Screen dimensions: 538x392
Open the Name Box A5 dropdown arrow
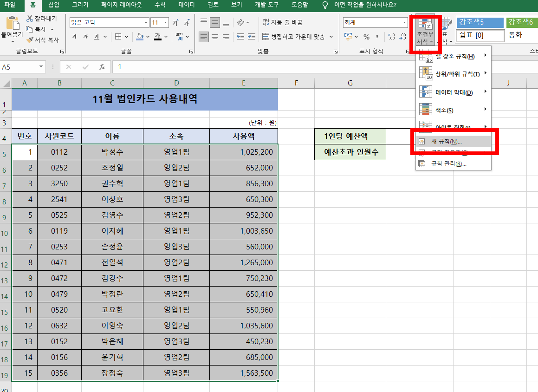[41, 66]
